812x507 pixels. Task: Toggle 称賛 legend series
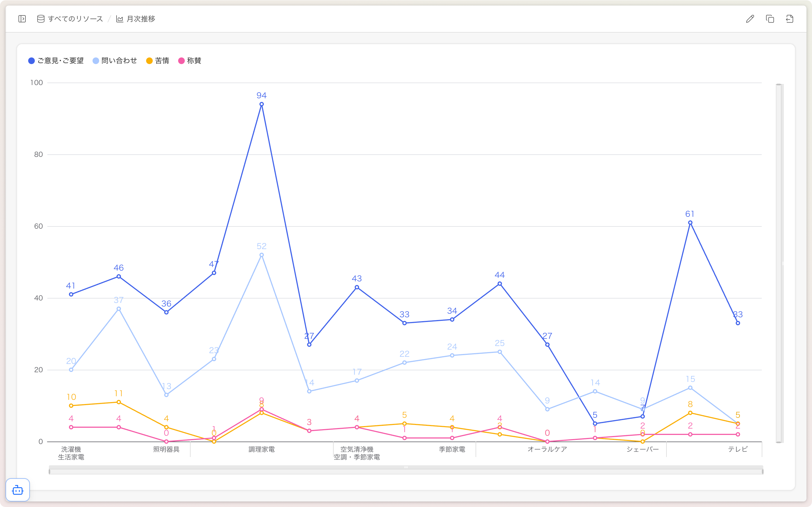click(190, 61)
